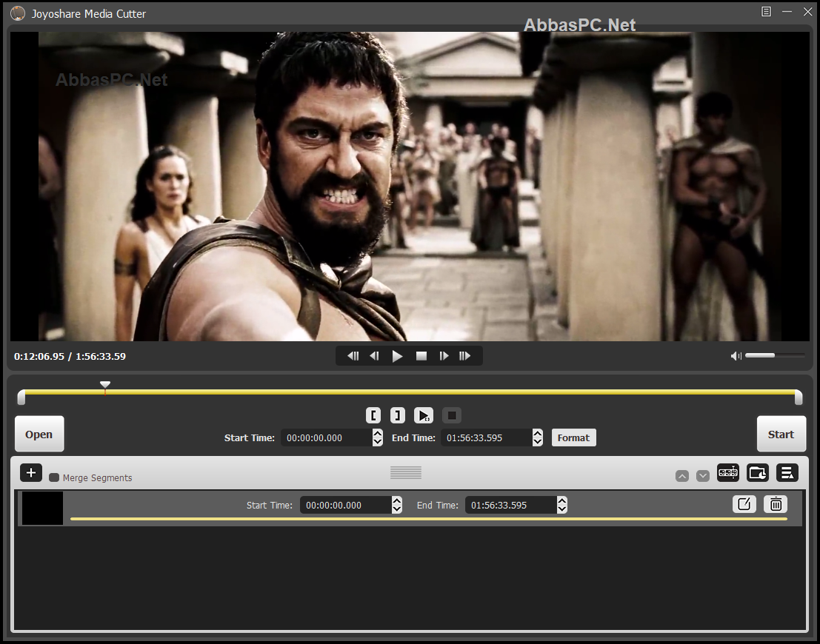Click the Open button
This screenshot has height=644, width=820.
coord(39,434)
